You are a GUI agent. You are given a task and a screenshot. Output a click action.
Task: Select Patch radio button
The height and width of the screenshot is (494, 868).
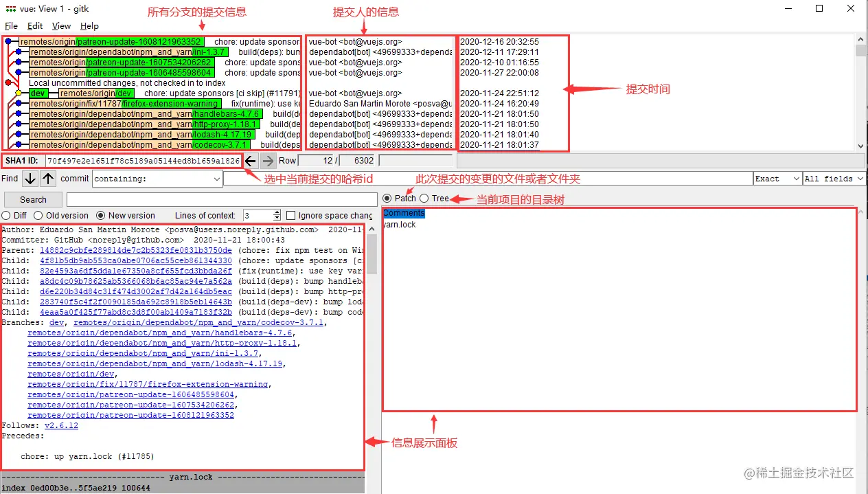(387, 199)
